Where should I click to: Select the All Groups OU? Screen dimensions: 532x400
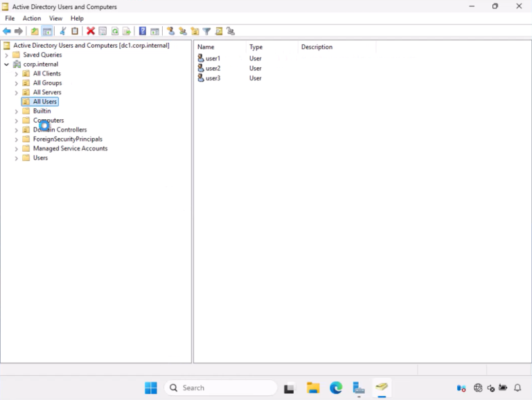(48, 83)
